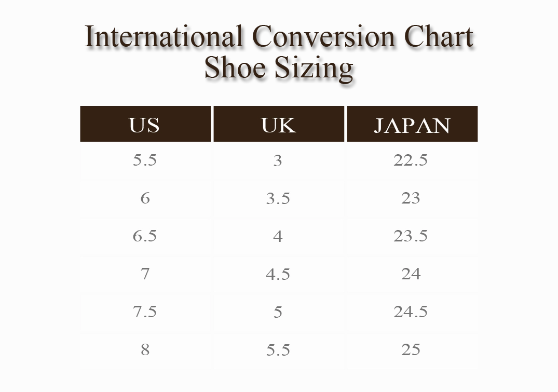Select the 'Shoe Sizing' subtitle text

[279, 67]
